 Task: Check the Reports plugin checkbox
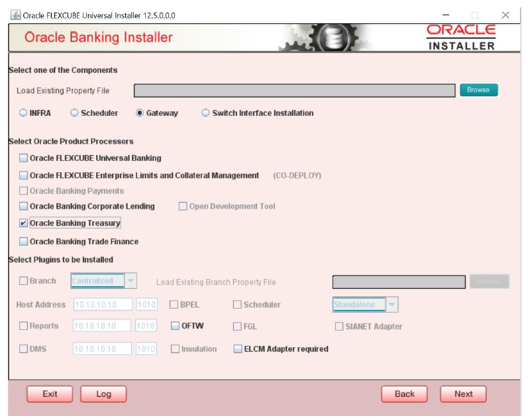click(x=23, y=326)
